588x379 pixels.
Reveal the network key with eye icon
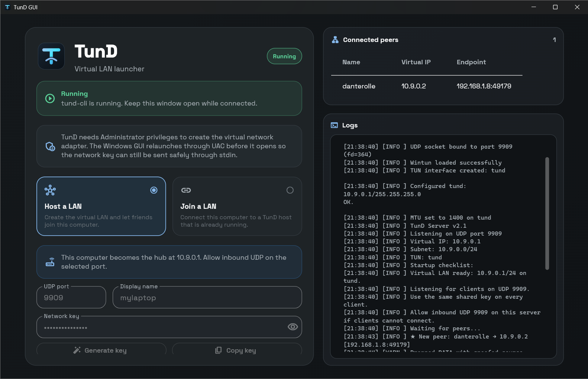click(293, 327)
